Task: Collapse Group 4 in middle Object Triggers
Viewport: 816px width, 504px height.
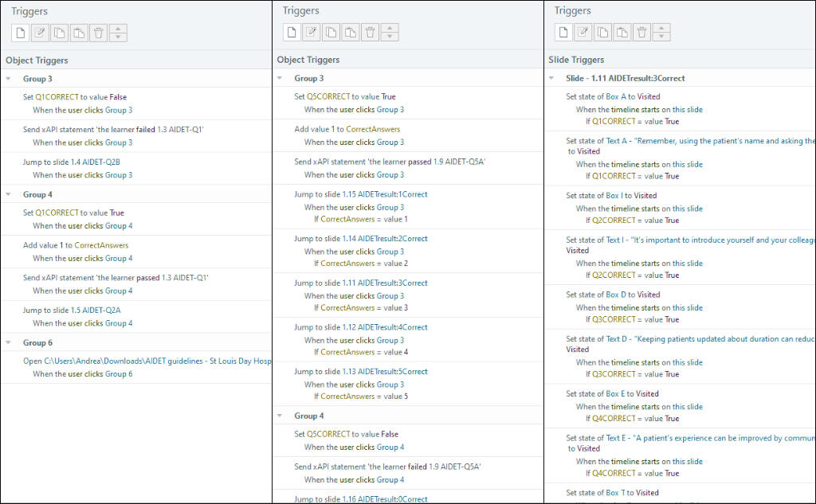Action: click(280, 416)
